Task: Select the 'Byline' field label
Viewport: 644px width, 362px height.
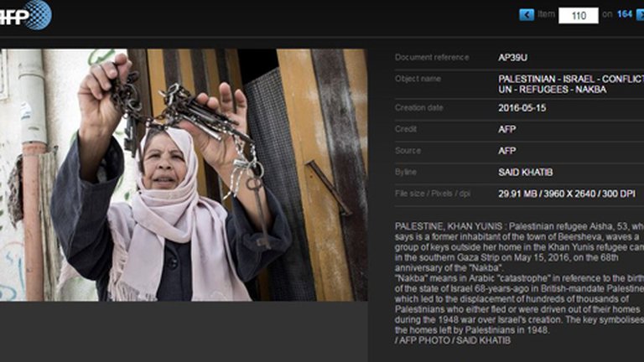Action: click(405, 172)
